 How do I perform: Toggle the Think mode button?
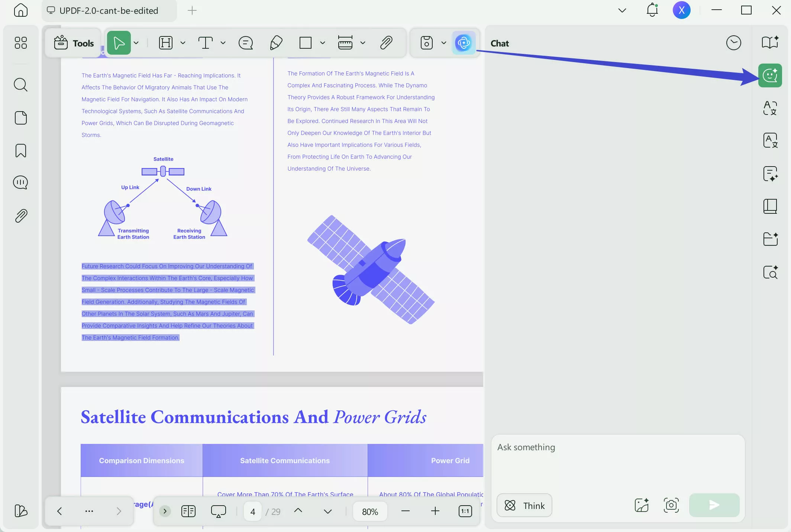tap(524, 505)
